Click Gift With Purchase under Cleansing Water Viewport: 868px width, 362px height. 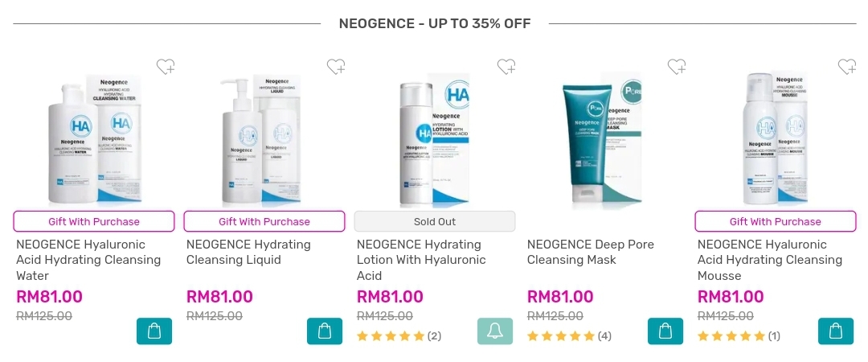[94, 221]
